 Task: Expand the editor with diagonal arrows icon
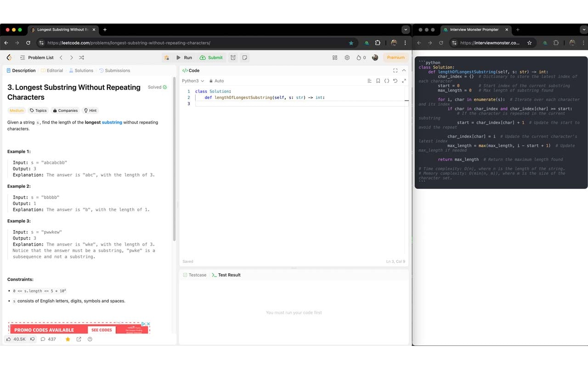point(404,81)
